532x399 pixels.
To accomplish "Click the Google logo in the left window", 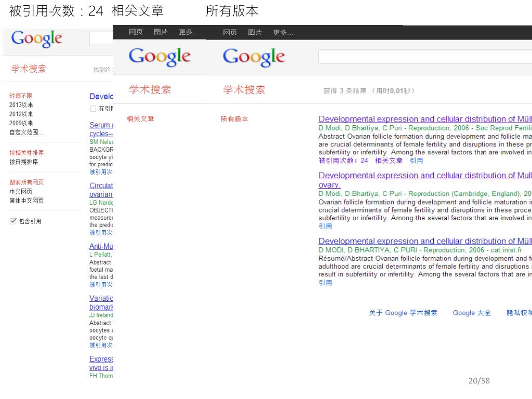I will click(37, 38).
